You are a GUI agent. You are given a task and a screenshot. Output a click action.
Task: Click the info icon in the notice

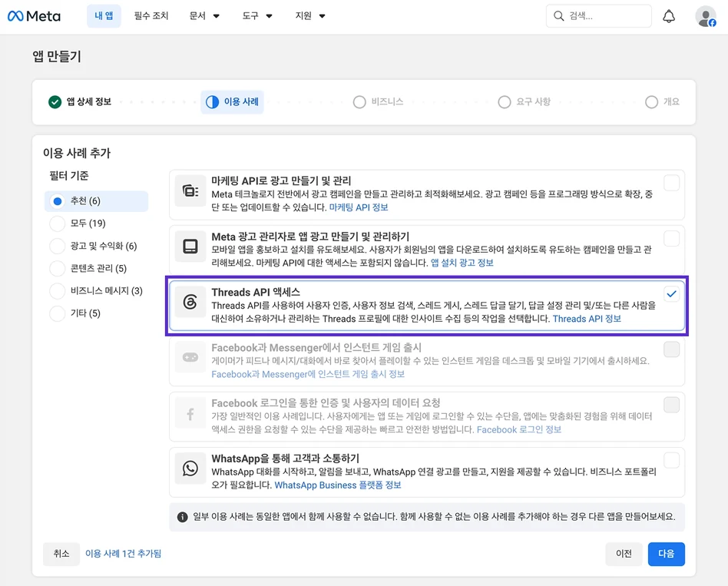click(183, 517)
